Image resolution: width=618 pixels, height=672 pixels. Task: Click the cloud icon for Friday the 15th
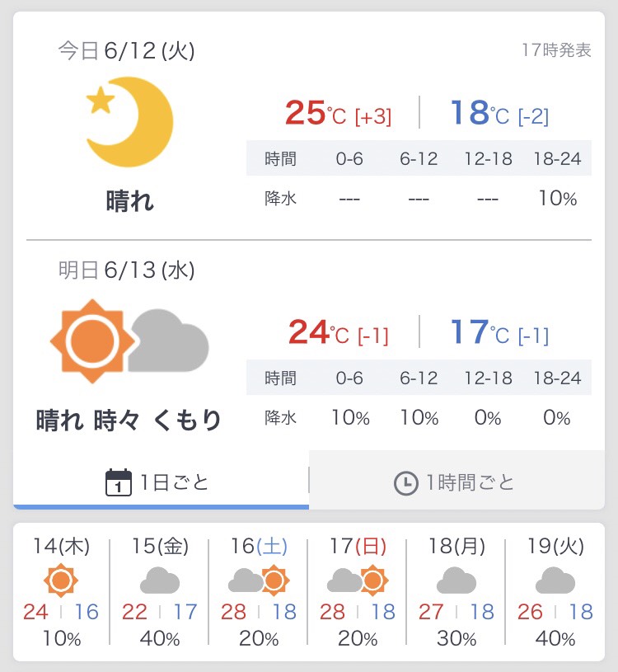pyautogui.click(x=160, y=581)
